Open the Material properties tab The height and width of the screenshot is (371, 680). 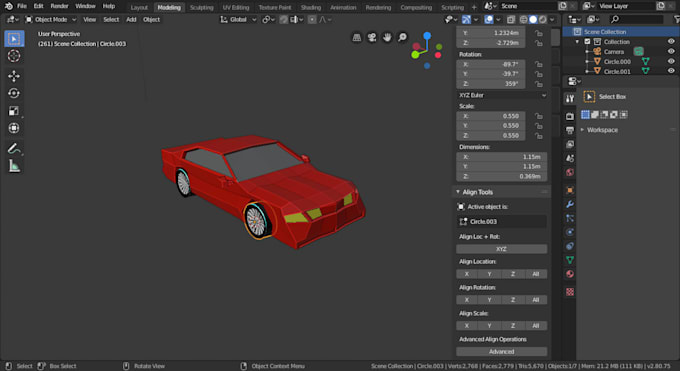[x=570, y=274]
